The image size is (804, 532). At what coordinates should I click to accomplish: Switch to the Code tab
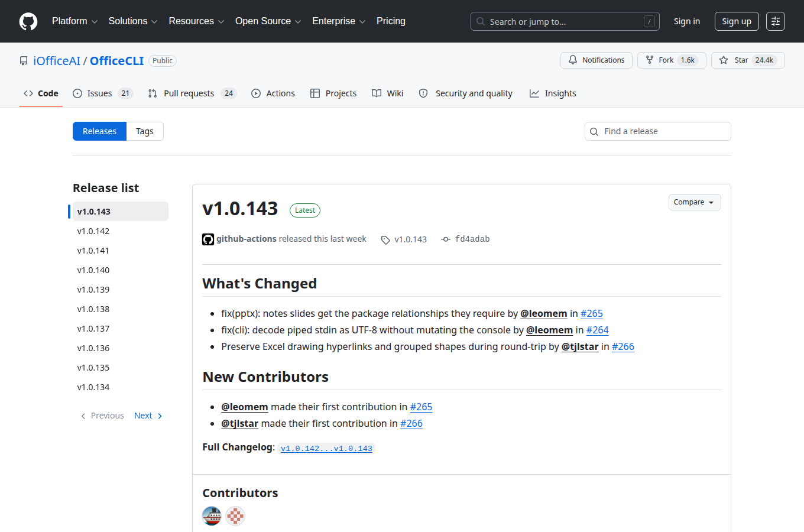click(41, 93)
